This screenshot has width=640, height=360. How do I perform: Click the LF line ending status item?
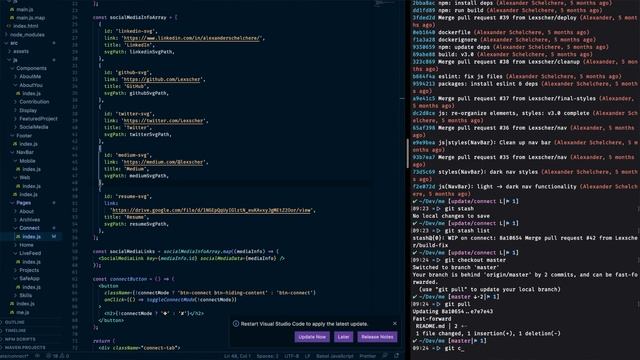click(307, 356)
